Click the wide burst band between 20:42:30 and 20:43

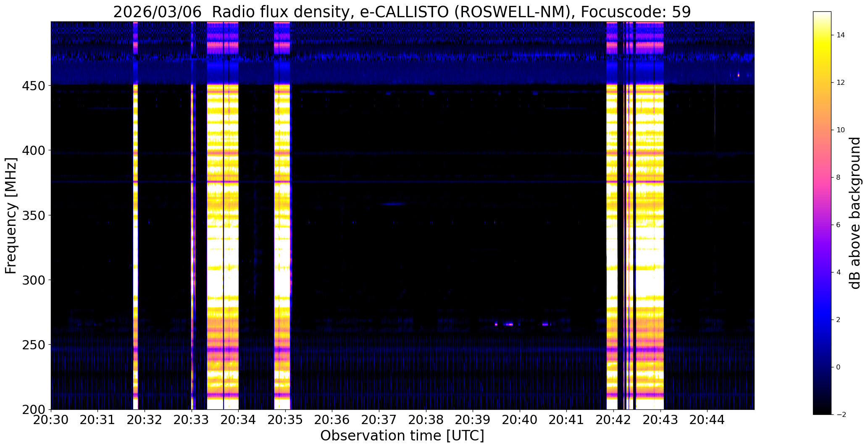(x=650, y=215)
